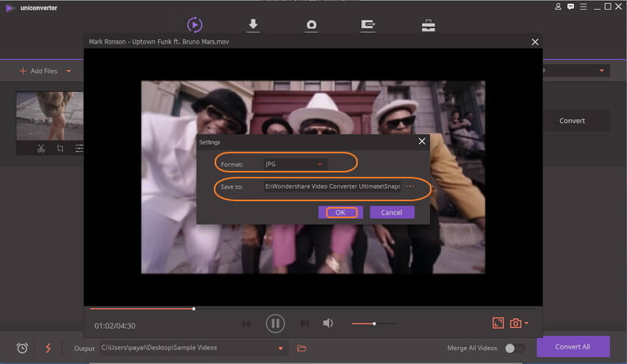This screenshot has height=364, width=627.
Task: Toggle high speed conversion lightning icon
Action: [x=49, y=348]
